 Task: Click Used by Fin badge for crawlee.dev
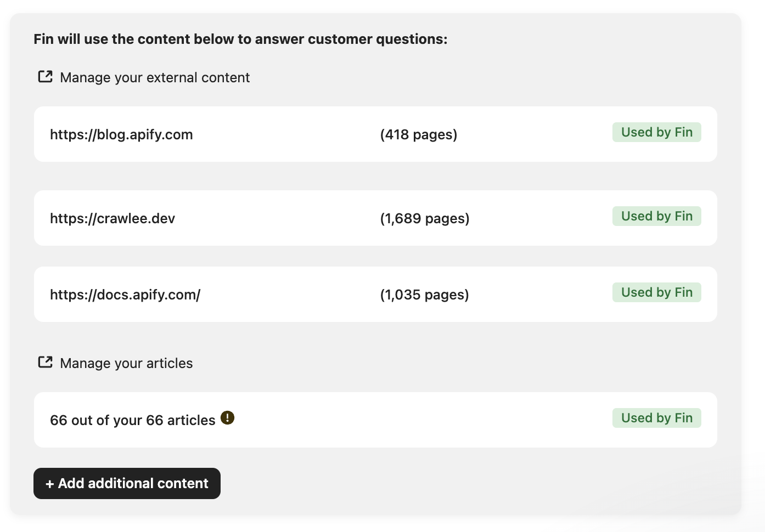click(656, 216)
